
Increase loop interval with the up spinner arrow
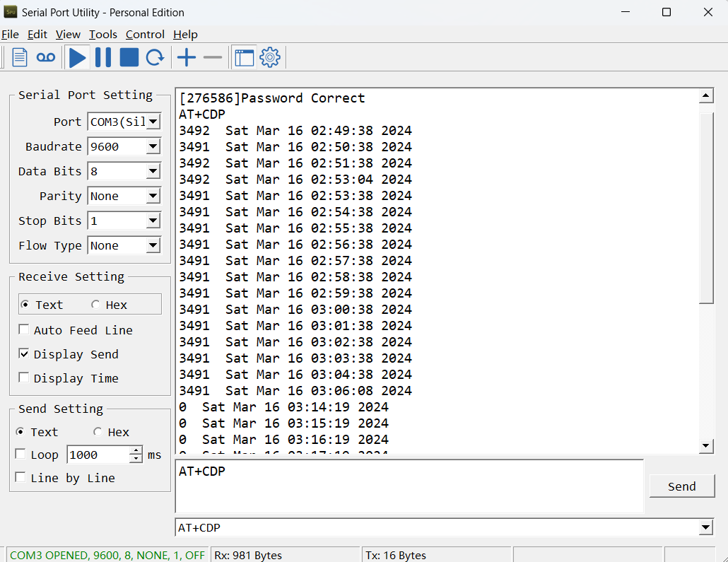pyautogui.click(x=136, y=450)
